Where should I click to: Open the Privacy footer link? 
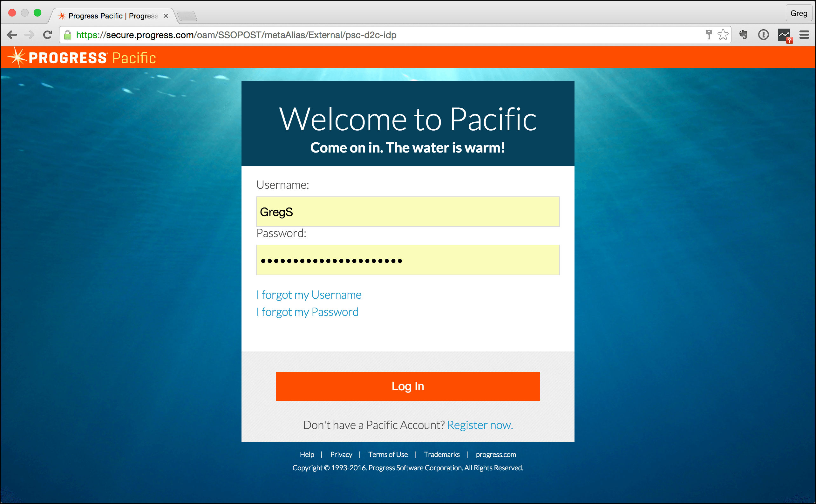[341, 454]
